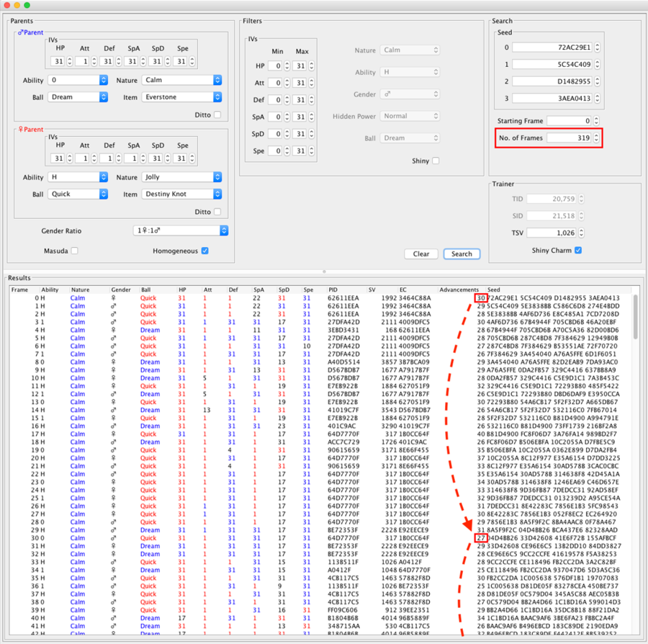Tick the female parent Ditto checkbox
The width and height of the screenshot is (648, 644).
coord(217,212)
